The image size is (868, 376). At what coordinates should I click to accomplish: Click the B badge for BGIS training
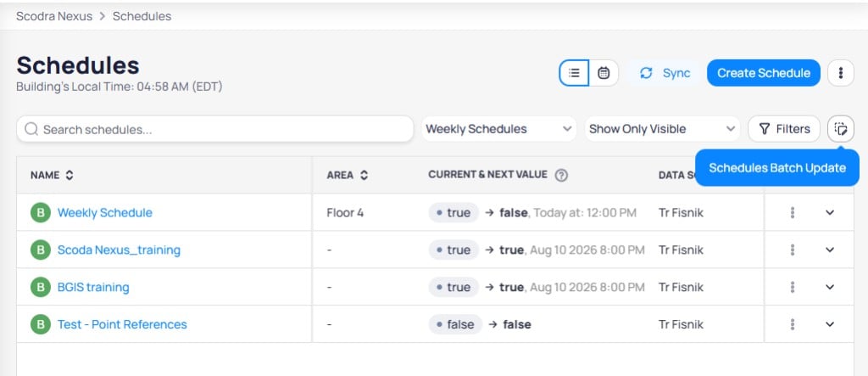coord(41,287)
